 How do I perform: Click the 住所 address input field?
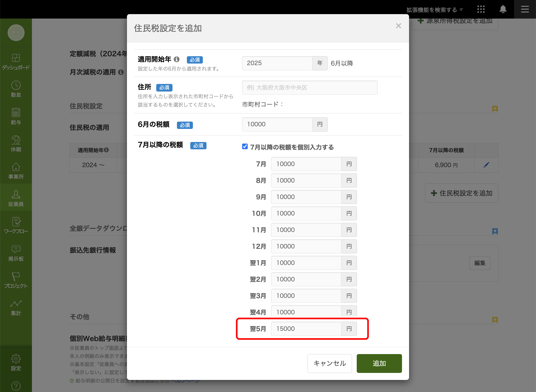coord(310,88)
